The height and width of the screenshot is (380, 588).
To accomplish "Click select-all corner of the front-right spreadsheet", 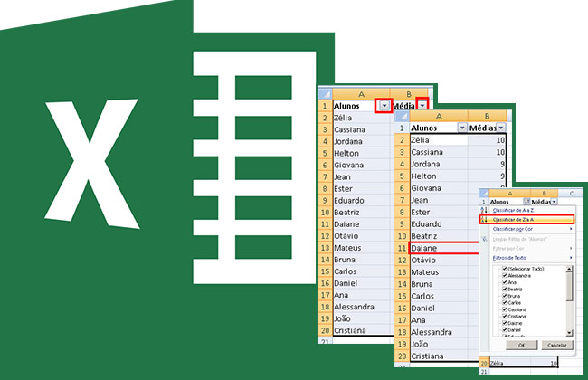I will click(484, 194).
